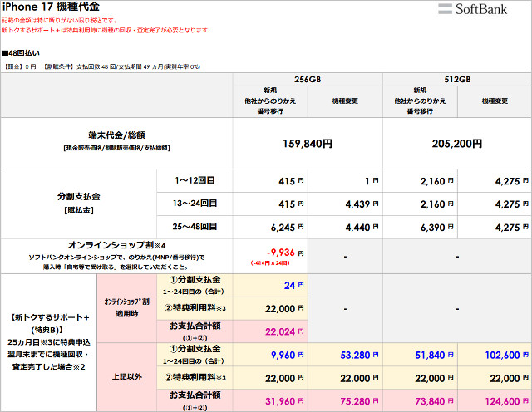Click the 13〜24回目 row label
The height and width of the screenshot is (412, 532).
pyautogui.click(x=195, y=203)
